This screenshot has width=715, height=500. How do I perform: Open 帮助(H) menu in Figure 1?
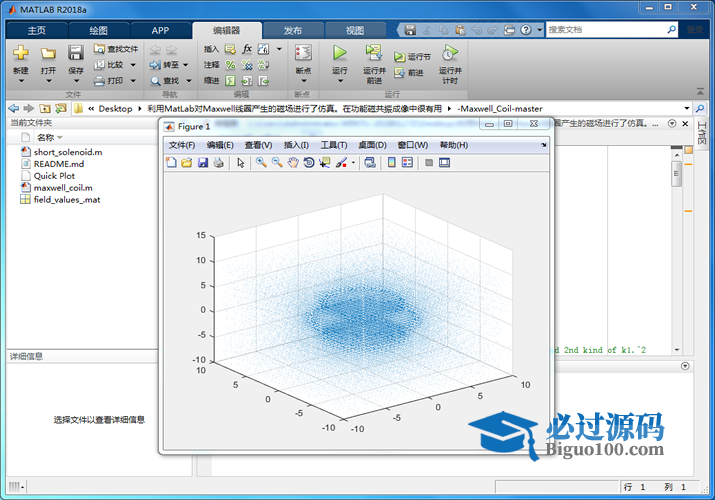pos(454,145)
